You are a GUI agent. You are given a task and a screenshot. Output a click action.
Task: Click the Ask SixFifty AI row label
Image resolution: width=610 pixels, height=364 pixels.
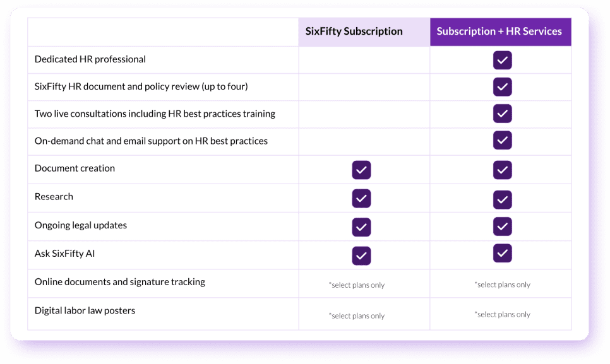[x=64, y=254]
